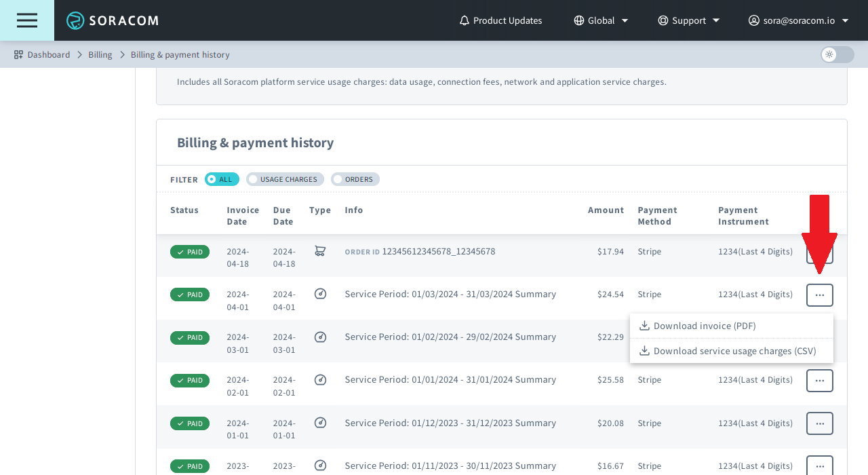Click the Soracom logo
Image resolution: width=868 pixels, height=475 pixels.
[111, 20]
